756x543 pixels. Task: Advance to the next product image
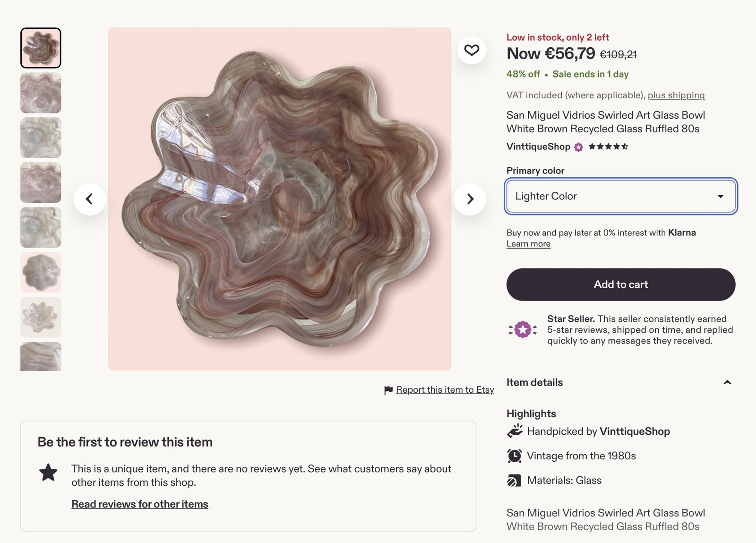coord(470,199)
